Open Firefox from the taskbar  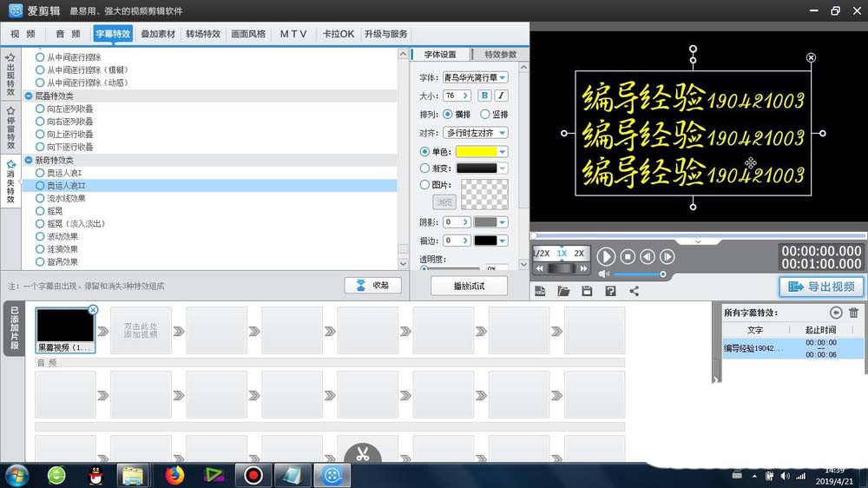click(x=174, y=475)
